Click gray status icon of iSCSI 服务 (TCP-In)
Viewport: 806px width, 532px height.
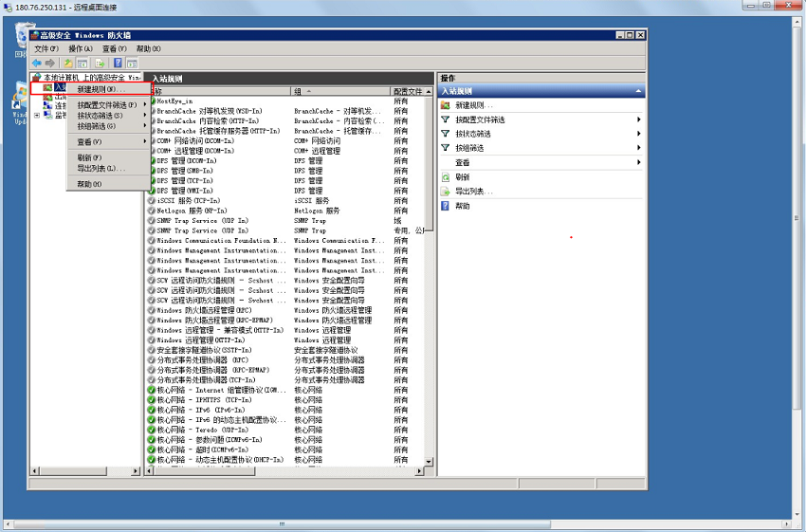pos(151,200)
